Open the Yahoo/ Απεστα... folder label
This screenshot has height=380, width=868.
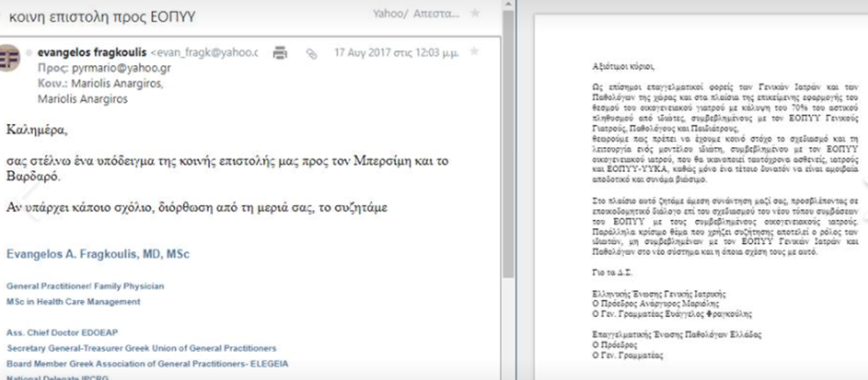tap(415, 13)
